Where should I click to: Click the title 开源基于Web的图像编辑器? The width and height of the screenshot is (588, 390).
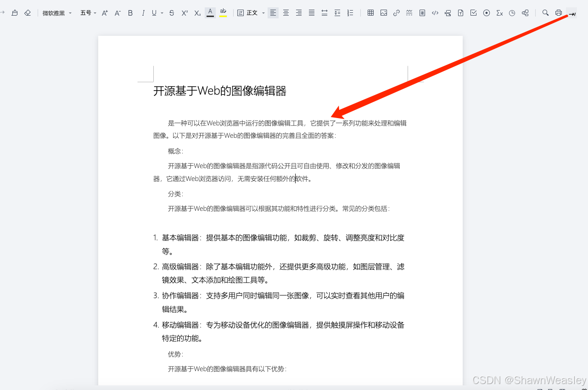tap(220, 91)
